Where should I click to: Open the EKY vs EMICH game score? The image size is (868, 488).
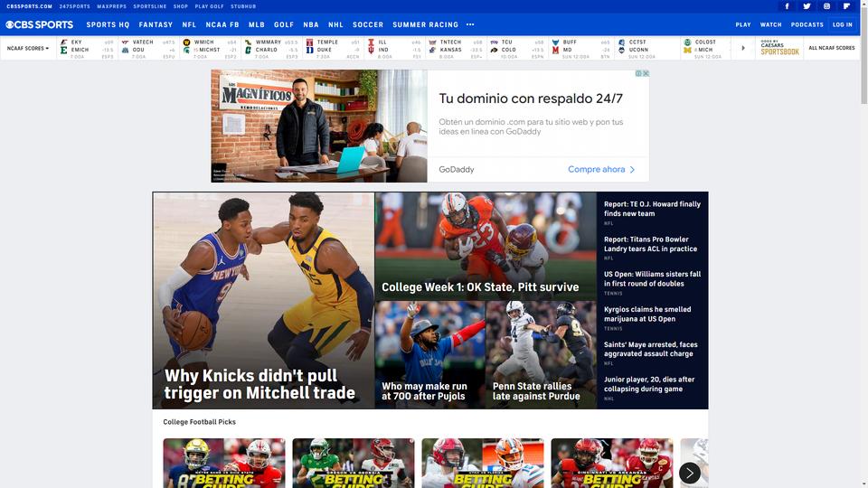point(87,49)
